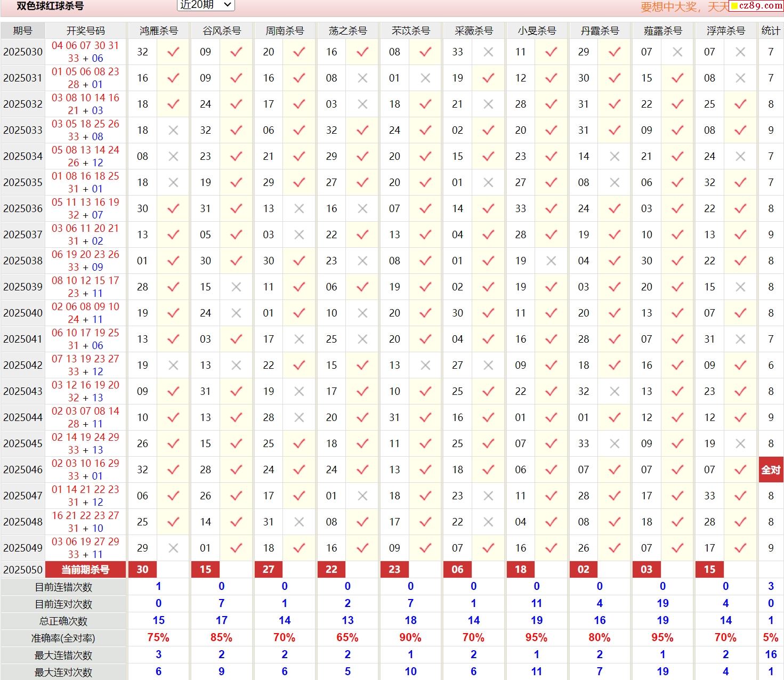Screen dimensions: 784x680
Task: Click 小旻 cross mark in row 2025038
Action: pyautogui.click(x=551, y=261)
